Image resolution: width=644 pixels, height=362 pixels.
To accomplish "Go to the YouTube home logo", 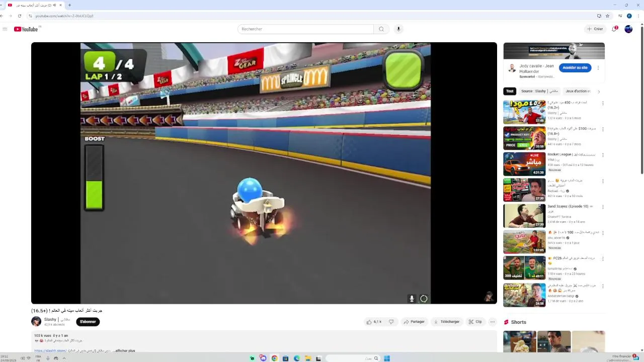I will click(x=26, y=29).
